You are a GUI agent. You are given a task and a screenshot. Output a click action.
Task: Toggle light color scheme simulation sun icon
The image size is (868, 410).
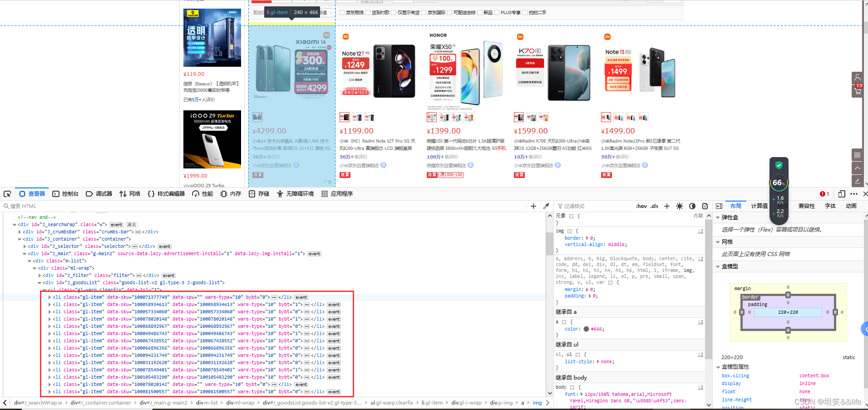(x=680, y=206)
